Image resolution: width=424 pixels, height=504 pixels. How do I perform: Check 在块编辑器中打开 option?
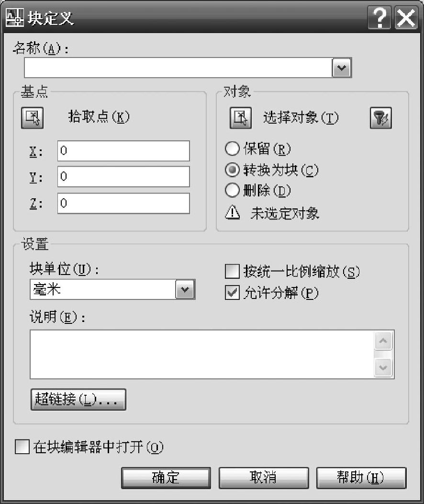pos(22,447)
